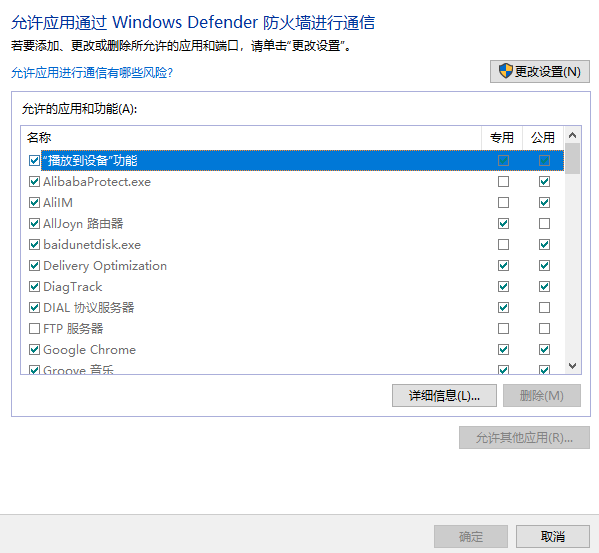Enable the FTP 服务器 checkbox
Viewport: 599px width, 553px height.
34,328
